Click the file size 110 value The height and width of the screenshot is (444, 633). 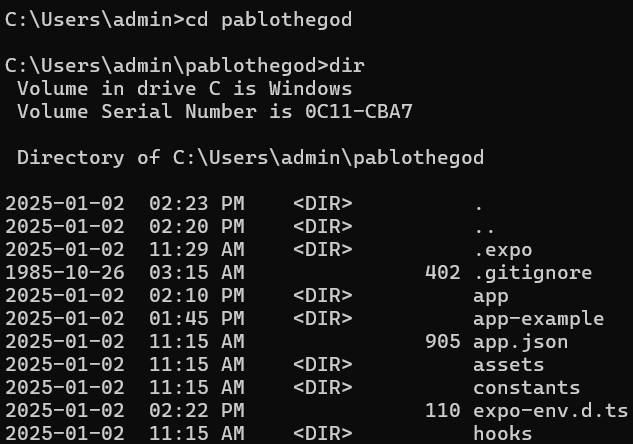coord(442,411)
